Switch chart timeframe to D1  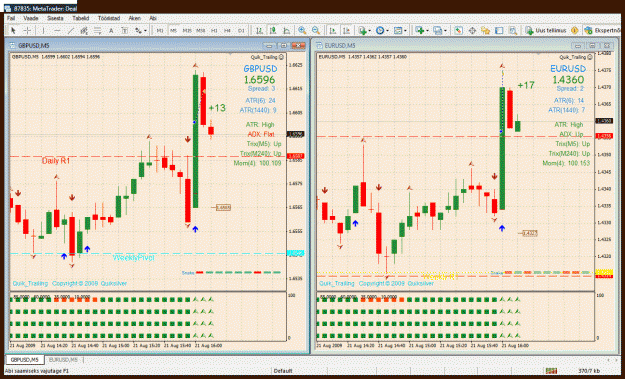[x=241, y=31]
